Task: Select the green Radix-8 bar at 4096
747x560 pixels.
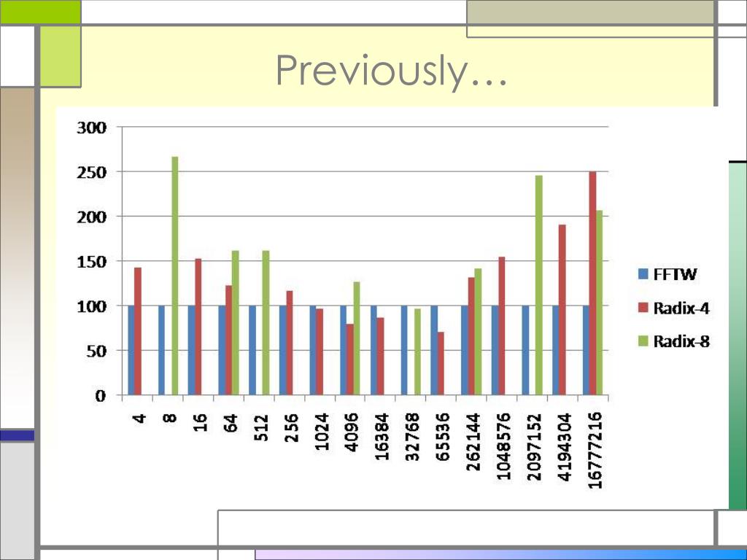Action: point(357,338)
